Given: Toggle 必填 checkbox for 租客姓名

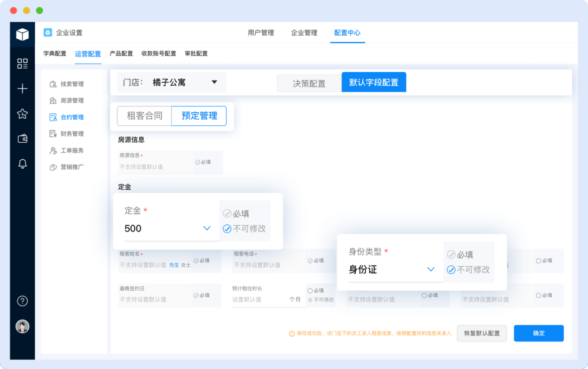Looking at the screenshot, I should pos(196,261).
